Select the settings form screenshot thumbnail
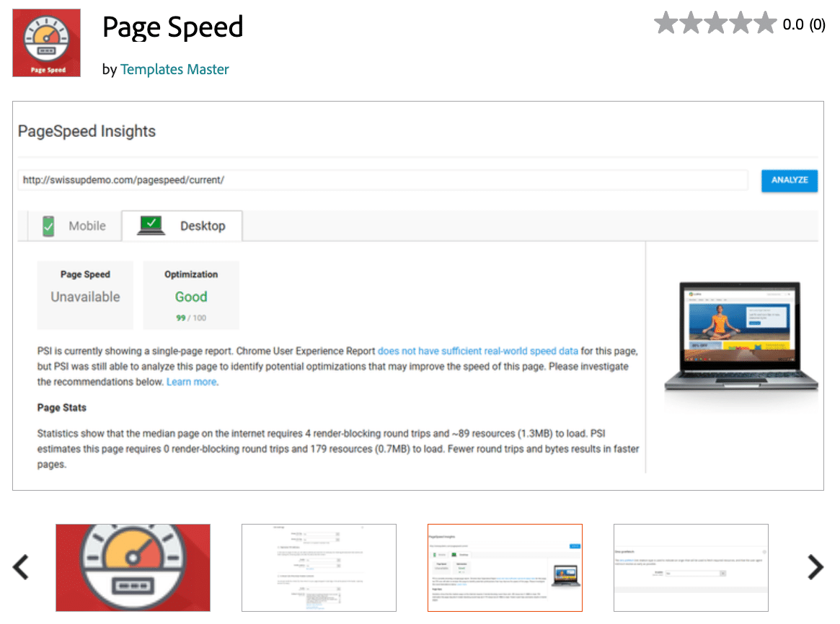Screen dimensions: 840x624 coord(319,567)
